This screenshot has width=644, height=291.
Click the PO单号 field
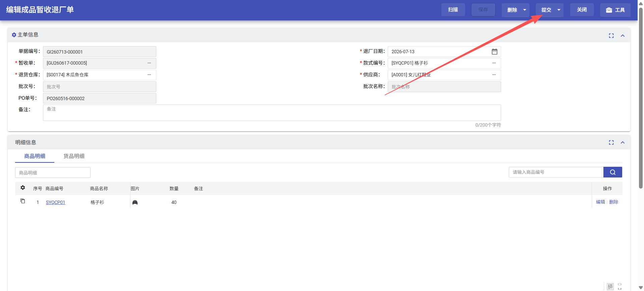pos(100,98)
